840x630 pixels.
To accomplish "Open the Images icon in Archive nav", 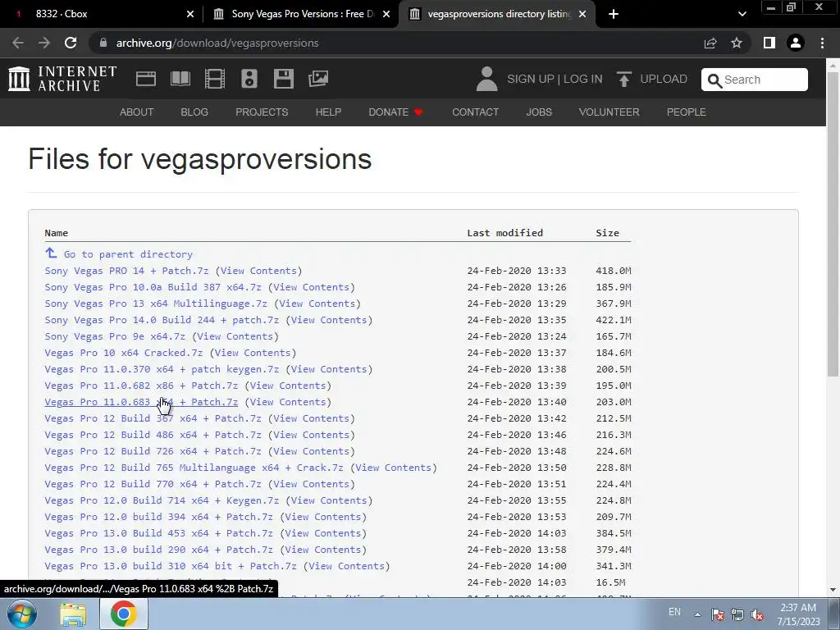I will 318,79.
